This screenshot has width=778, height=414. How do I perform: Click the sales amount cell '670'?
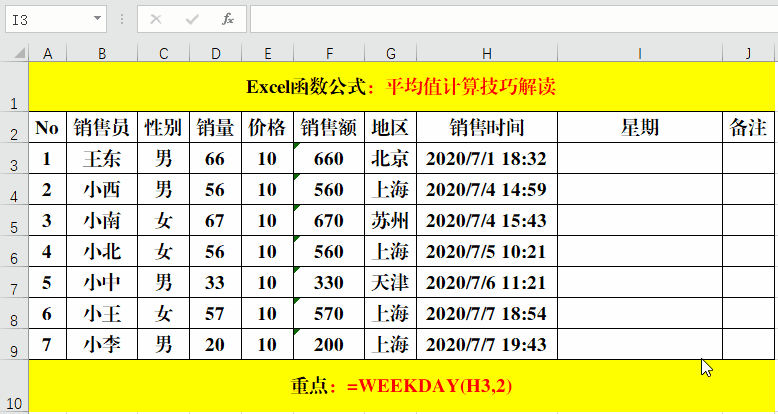pyautogui.click(x=329, y=220)
